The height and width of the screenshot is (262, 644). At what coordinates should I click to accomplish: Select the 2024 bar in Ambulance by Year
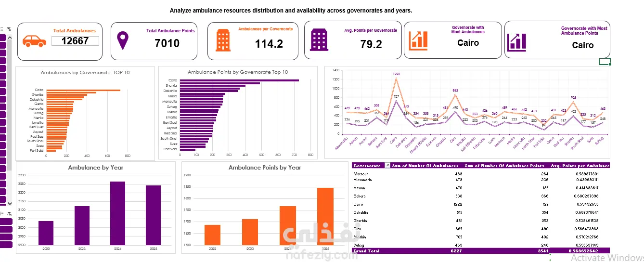[117, 213]
